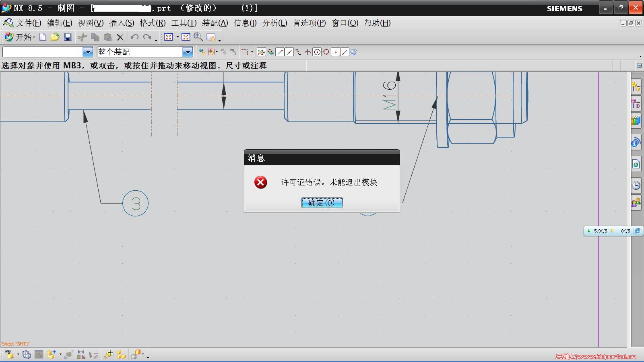This screenshot has width=644, height=362.
Task: Toggle the midpoint snap icon
Action: [x=289, y=52]
